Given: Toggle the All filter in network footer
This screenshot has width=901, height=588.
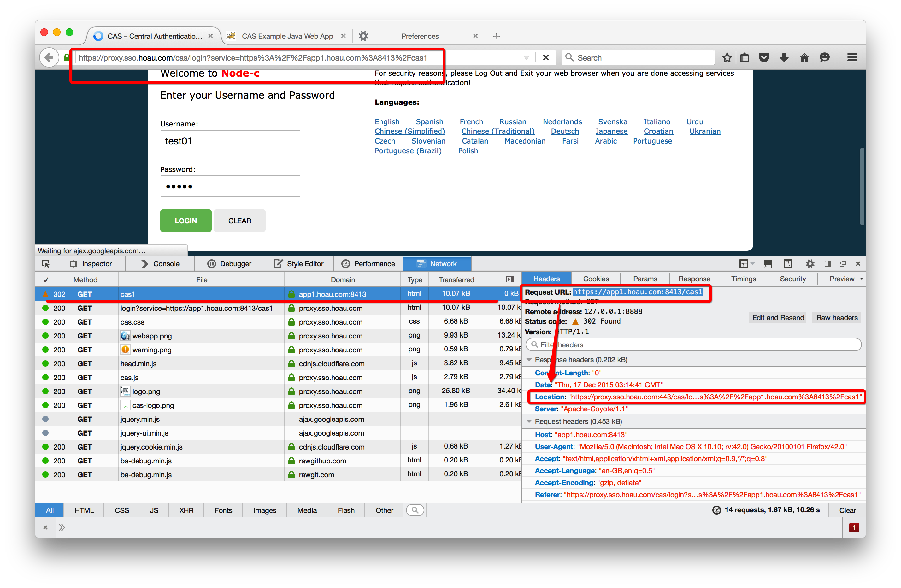Looking at the screenshot, I should (50, 510).
